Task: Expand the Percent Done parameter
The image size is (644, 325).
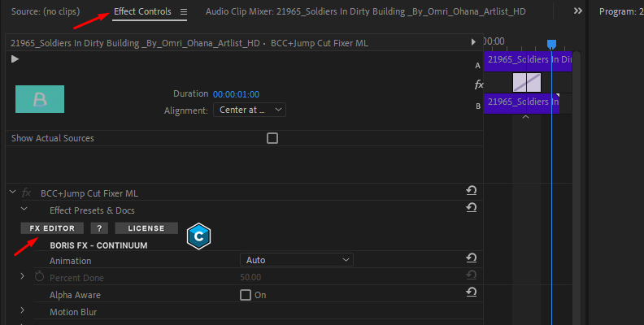Action: tap(23, 276)
